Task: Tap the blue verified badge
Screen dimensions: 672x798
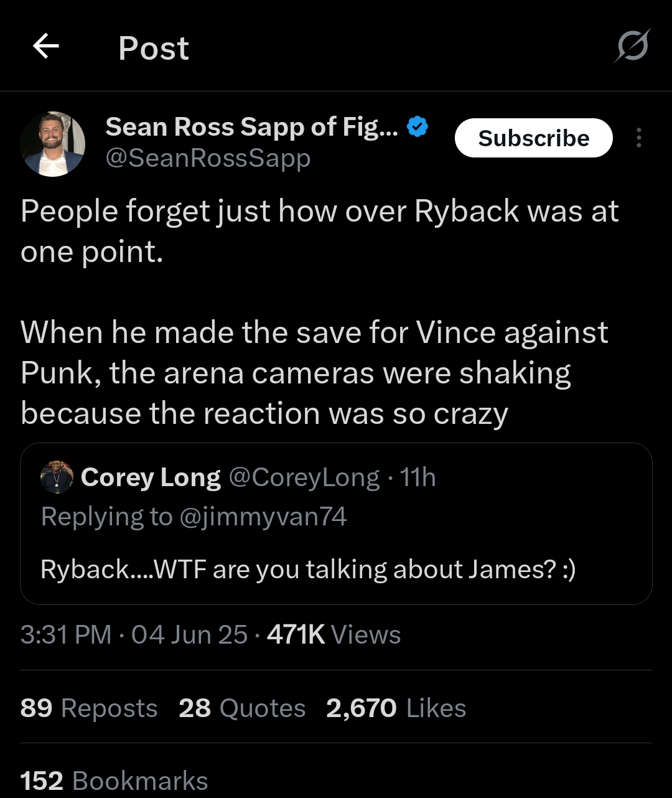Action: 417,127
